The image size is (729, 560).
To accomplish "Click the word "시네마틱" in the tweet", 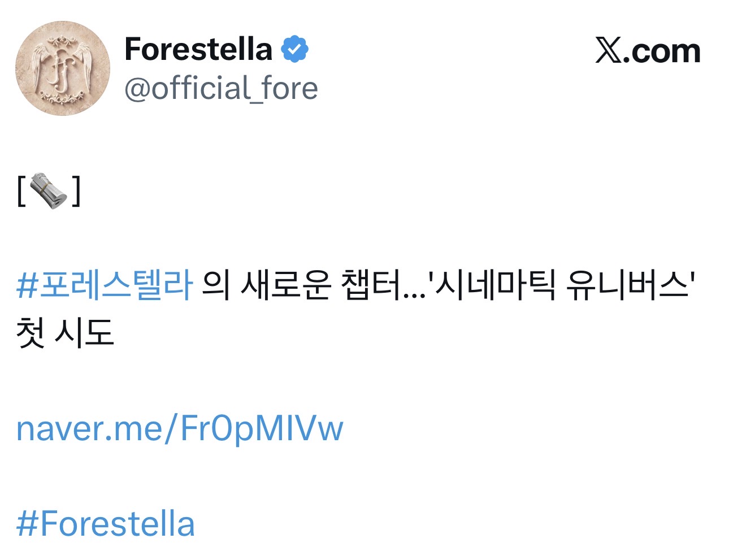I will 496,284.
